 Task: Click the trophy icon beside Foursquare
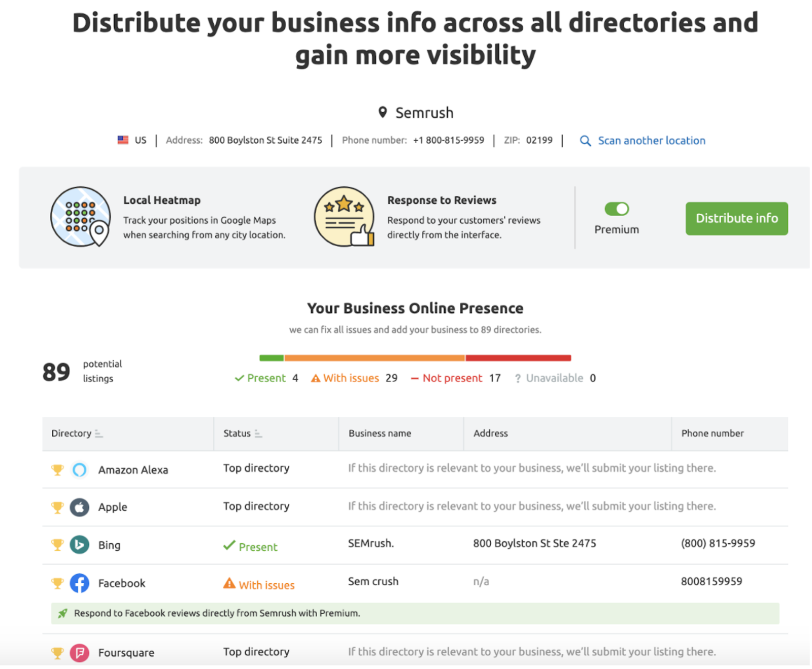[57, 653]
